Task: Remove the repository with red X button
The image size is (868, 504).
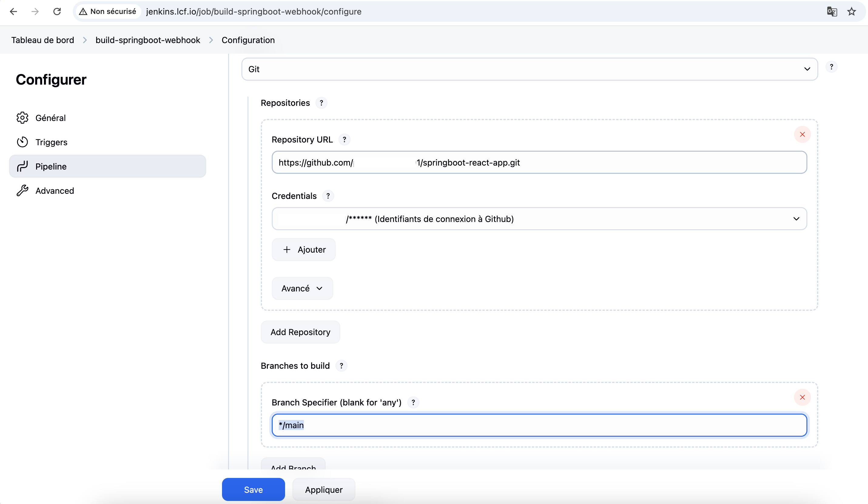Action: [802, 134]
